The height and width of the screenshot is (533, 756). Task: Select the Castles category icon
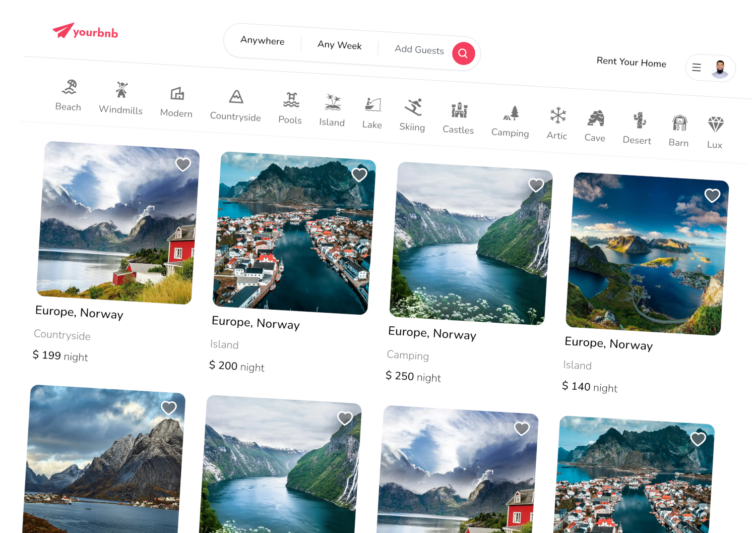(459, 110)
